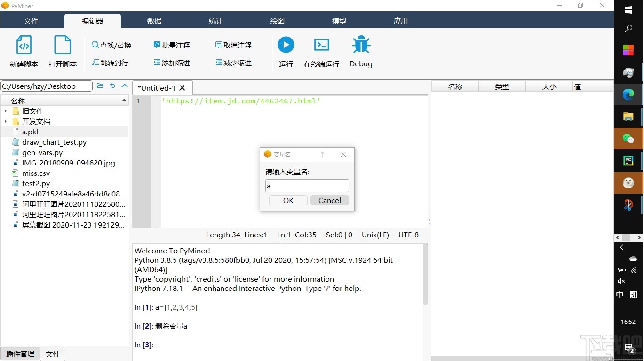The height and width of the screenshot is (361, 644).
Task: Start the Debug tool
Action: 360,51
